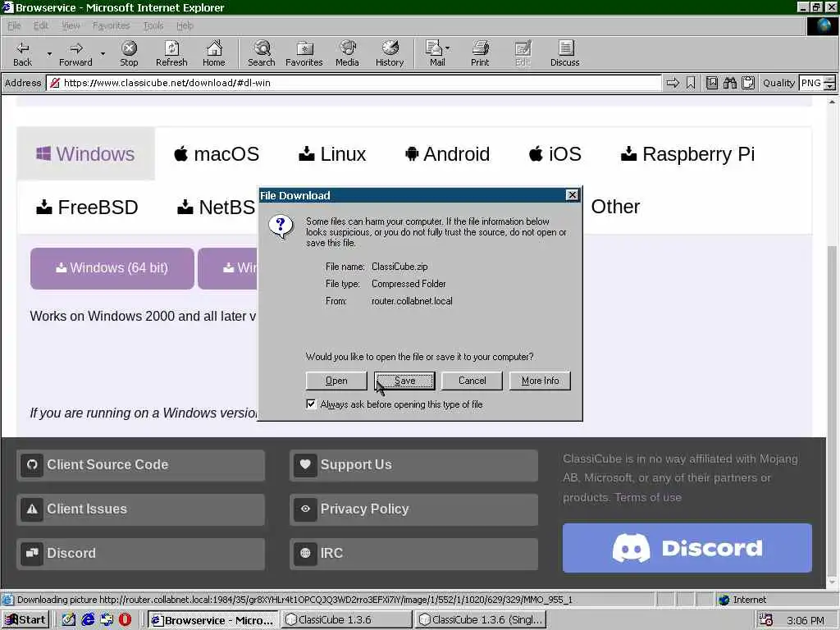This screenshot has height=630, width=840.
Task: Click the binoculars find icon
Action: [x=729, y=83]
